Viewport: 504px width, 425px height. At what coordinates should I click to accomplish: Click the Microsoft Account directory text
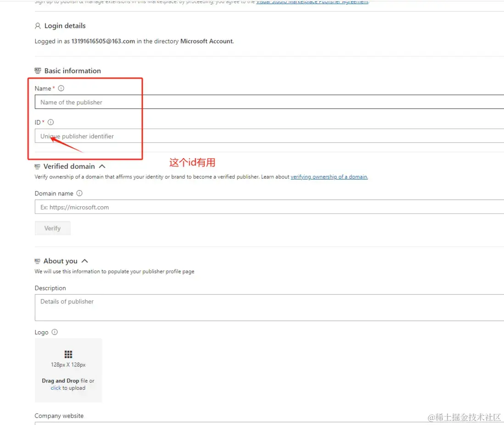point(207,41)
